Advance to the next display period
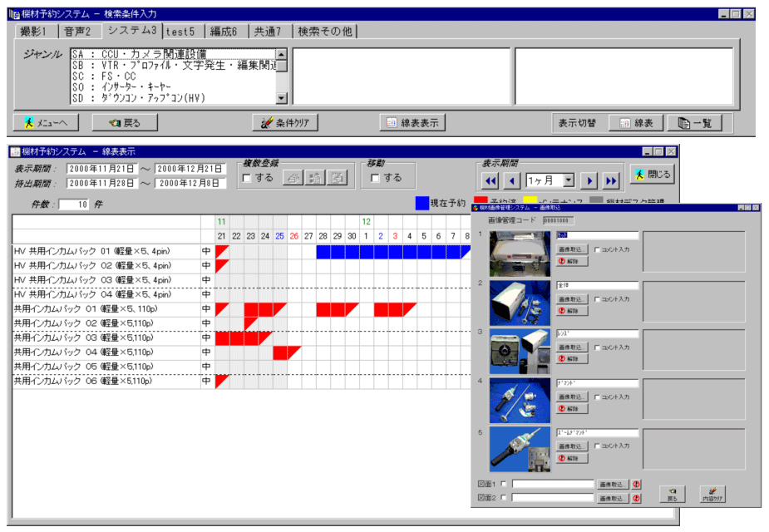The height and width of the screenshot is (532, 769). 589,180
